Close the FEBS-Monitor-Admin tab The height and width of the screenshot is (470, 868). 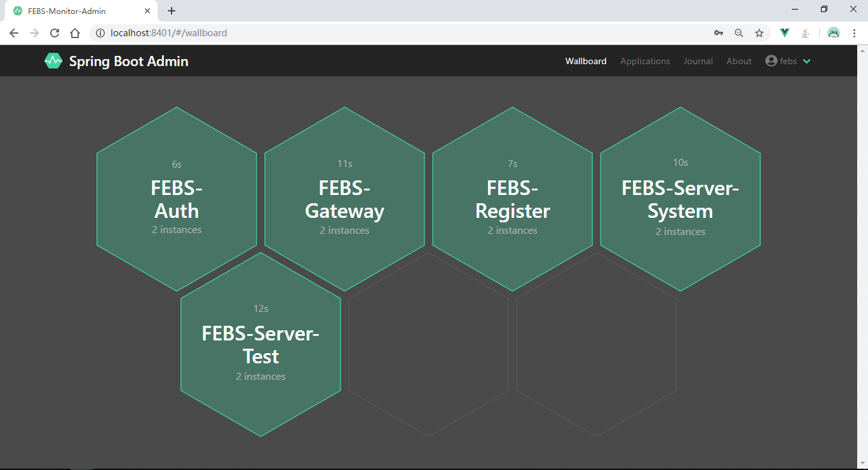tap(147, 11)
